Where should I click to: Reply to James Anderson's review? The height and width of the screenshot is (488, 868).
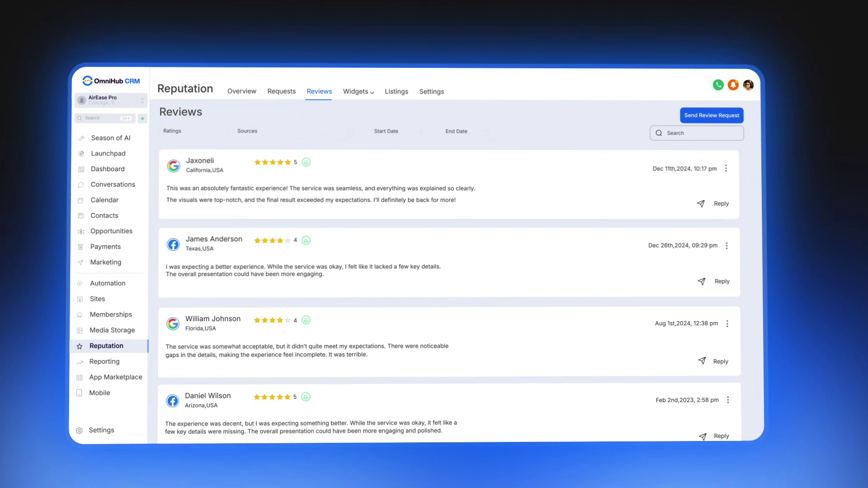(x=722, y=282)
